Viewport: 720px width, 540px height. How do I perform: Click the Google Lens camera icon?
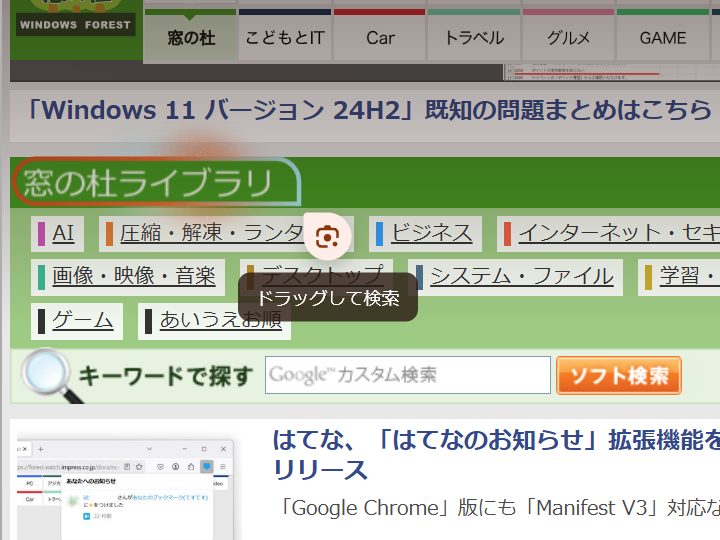click(x=327, y=236)
